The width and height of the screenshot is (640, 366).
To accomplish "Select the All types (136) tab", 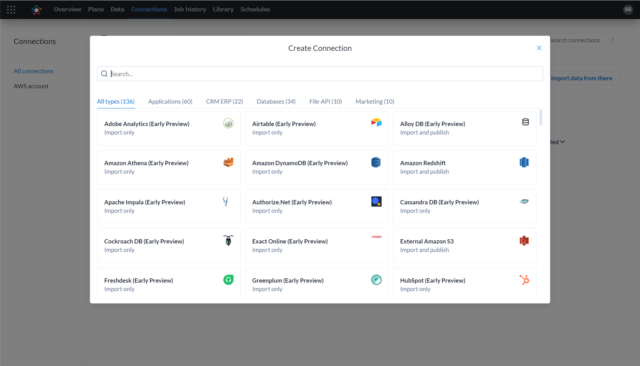I will tap(116, 101).
